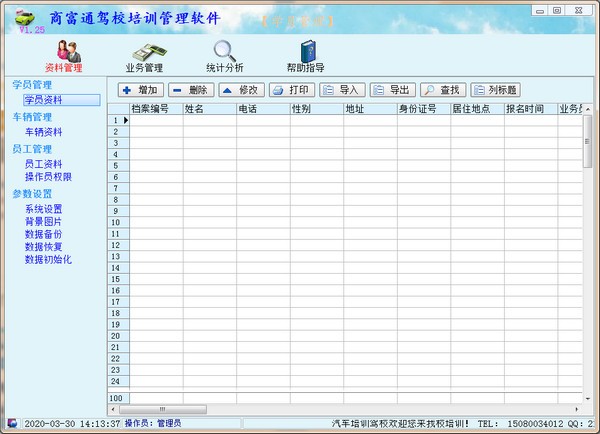Click the vertical scrollbar of the table
Image resolution: width=600 pixels, height=434 pixels.
[x=587, y=250]
